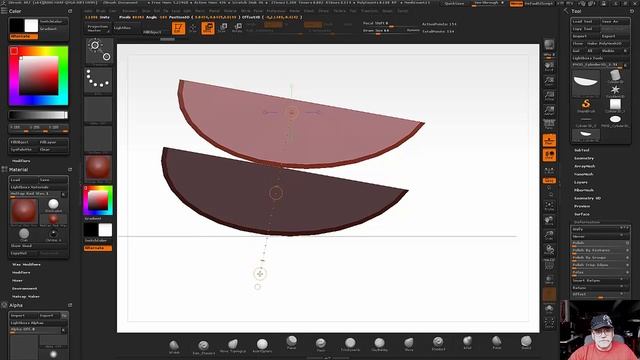Image resolution: width=640 pixels, height=360 pixels.
Task: Click the Menus button in title bar
Action: click(516, 3)
